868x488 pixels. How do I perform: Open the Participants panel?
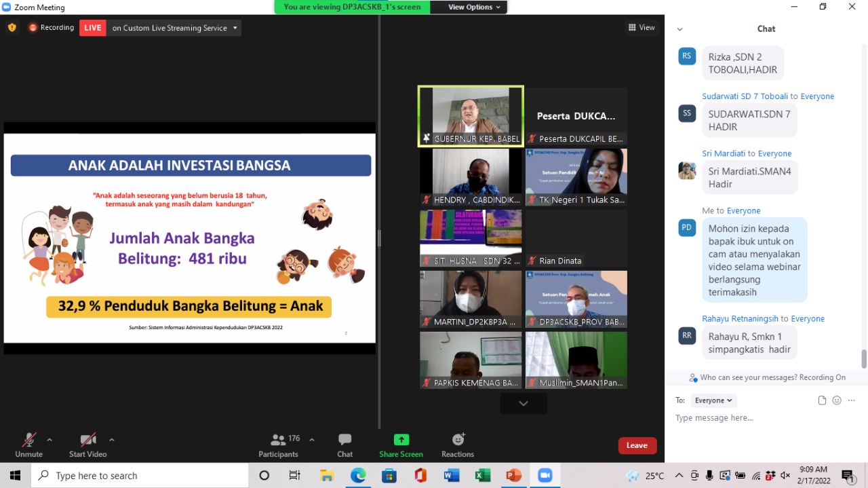coord(278,445)
